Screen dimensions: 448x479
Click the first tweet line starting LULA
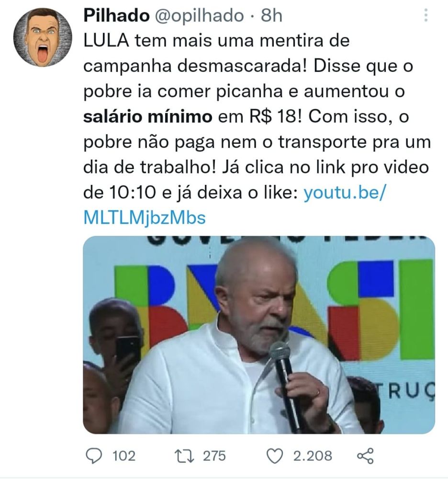click(216, 41)
